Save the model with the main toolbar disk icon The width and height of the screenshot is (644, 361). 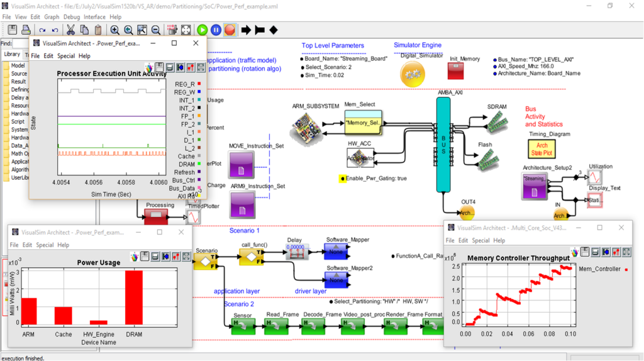tap(13, 30)
